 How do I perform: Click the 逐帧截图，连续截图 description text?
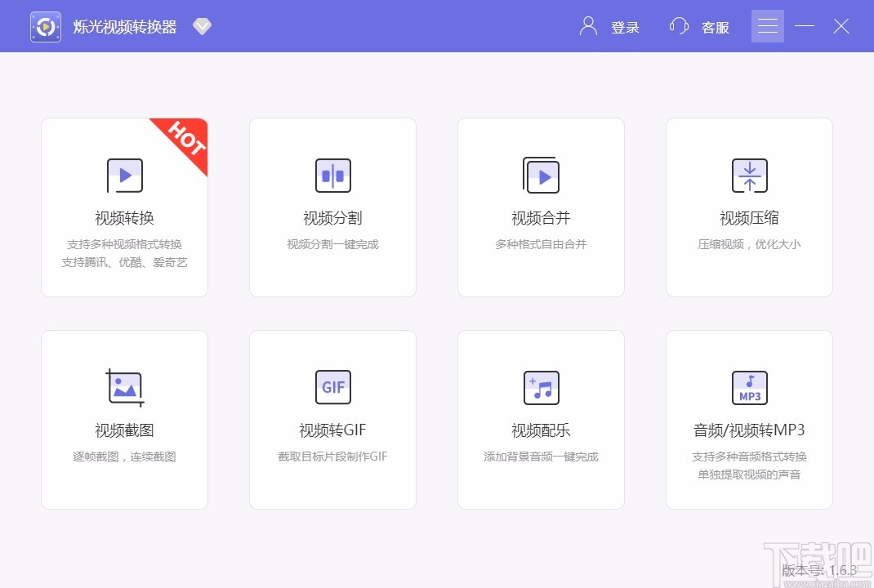[x=124, y=457]
